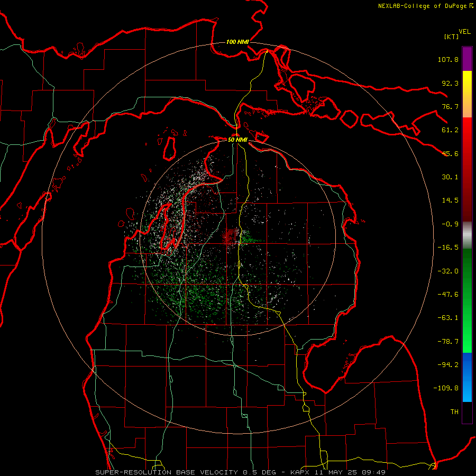Click the -109.8 velocity scale value
476x476 pixels.
tap(446, 388)
